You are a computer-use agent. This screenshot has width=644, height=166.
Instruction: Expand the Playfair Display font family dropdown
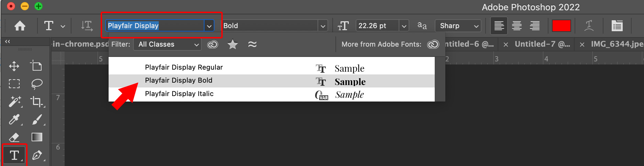click(x=209, y=26)
